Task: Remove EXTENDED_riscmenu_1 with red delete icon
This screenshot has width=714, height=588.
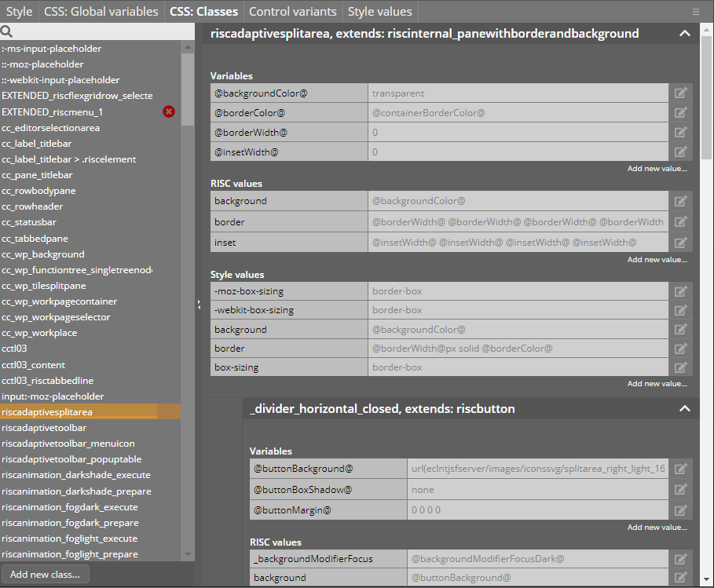Action: click(x=169, y=112)
